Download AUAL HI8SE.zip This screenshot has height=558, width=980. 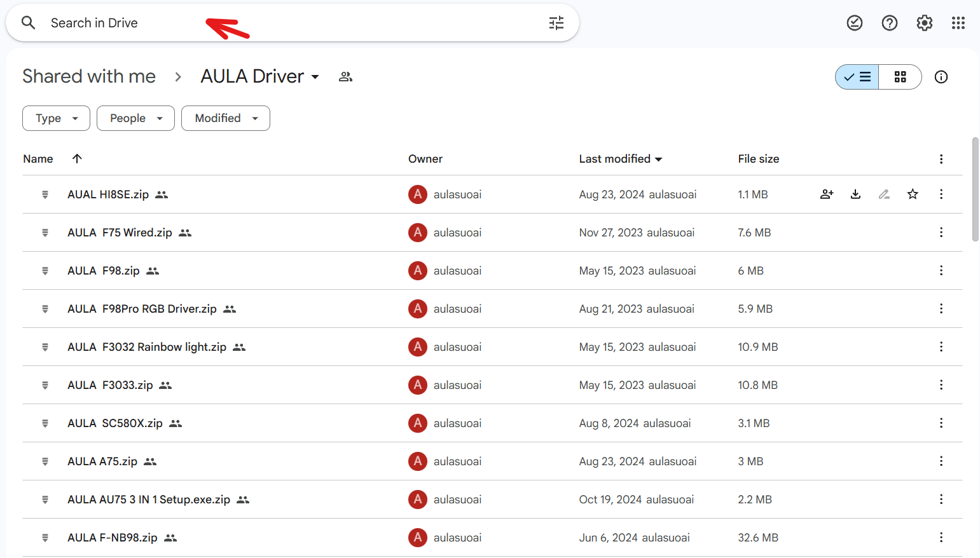pos(855,194)
